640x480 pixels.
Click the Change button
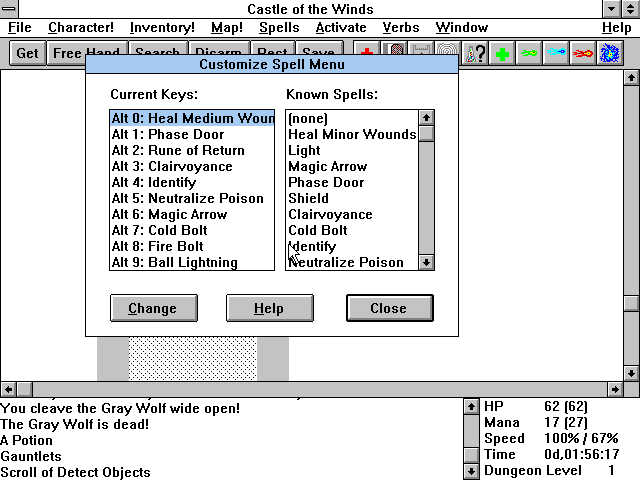pyautogui.click(x=154, y=308)
